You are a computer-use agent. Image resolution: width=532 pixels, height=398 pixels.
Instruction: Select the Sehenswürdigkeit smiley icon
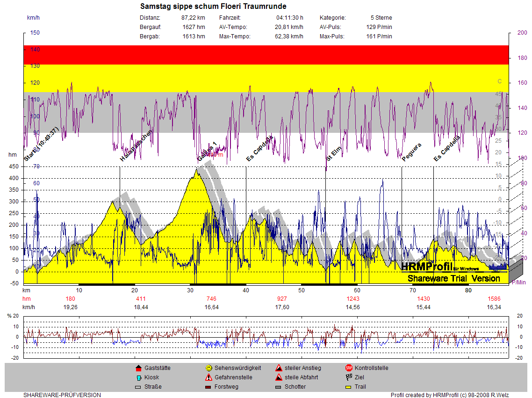208,368
